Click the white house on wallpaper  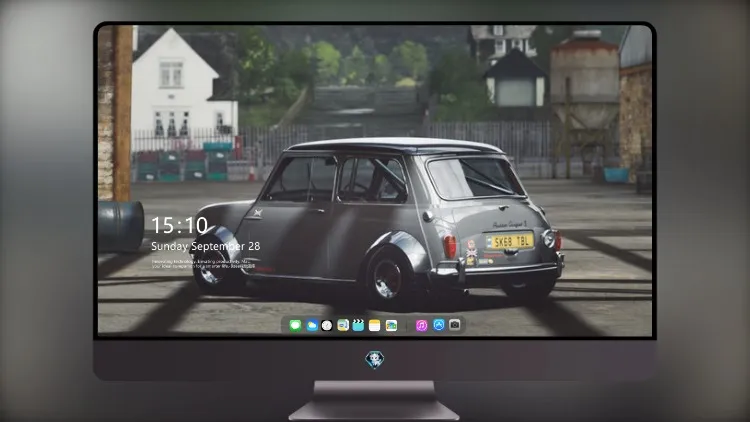point(185,84)
